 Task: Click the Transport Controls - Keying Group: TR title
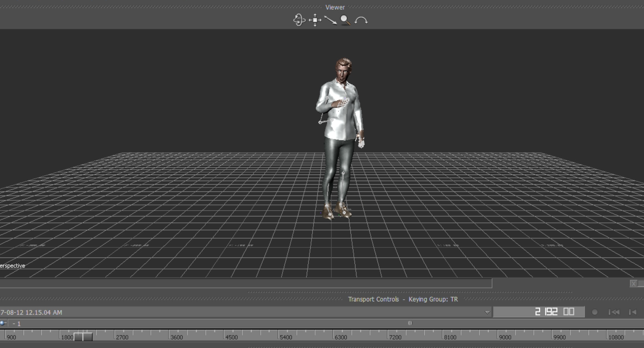coord(403,299)
